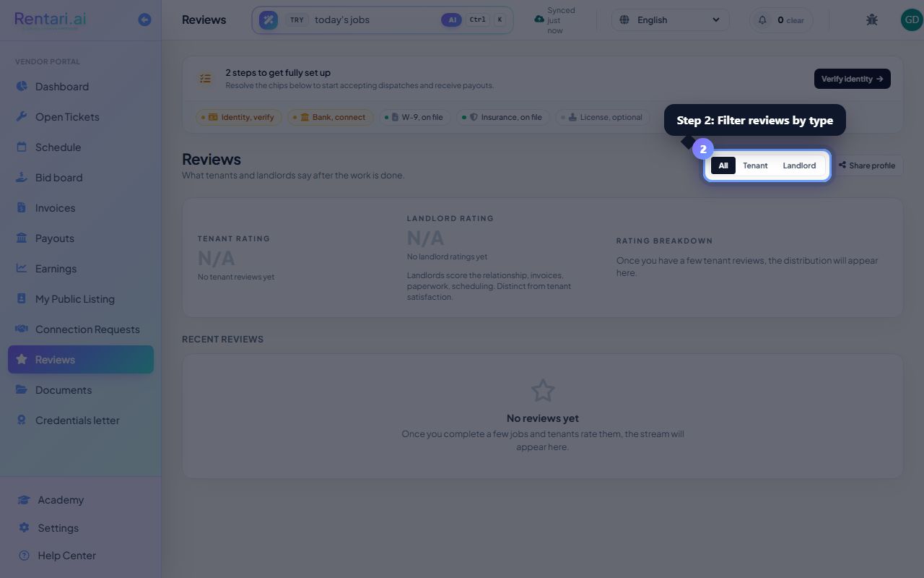Image resolution: width=924 pixels, height=578 pixels.
Task: Open the Dashboard sidebar item
Action: tap(81, 87)
